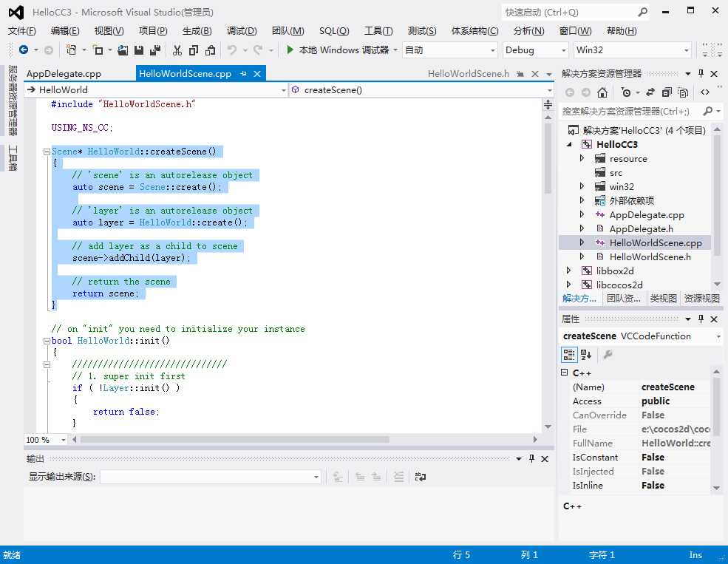Click the editor horizontal scrollbar thumb

[234, 439]
